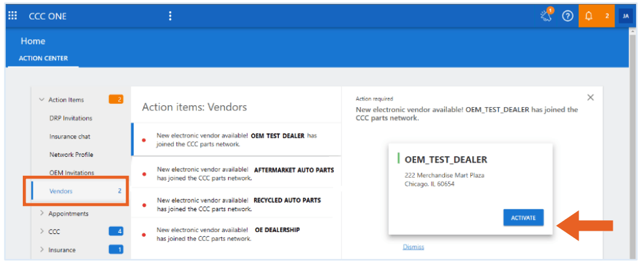The height and width of the screenshot is (270, 644).
Task: Select Vendors in the sidebar
Action: (76, 191)
